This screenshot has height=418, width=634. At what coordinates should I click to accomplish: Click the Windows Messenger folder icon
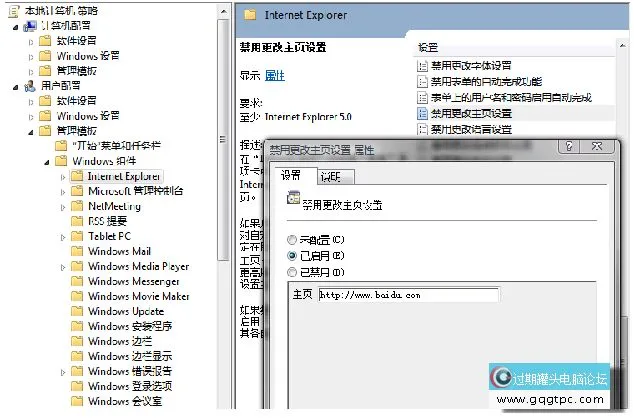pyautogui.click(x=76, y=281)
